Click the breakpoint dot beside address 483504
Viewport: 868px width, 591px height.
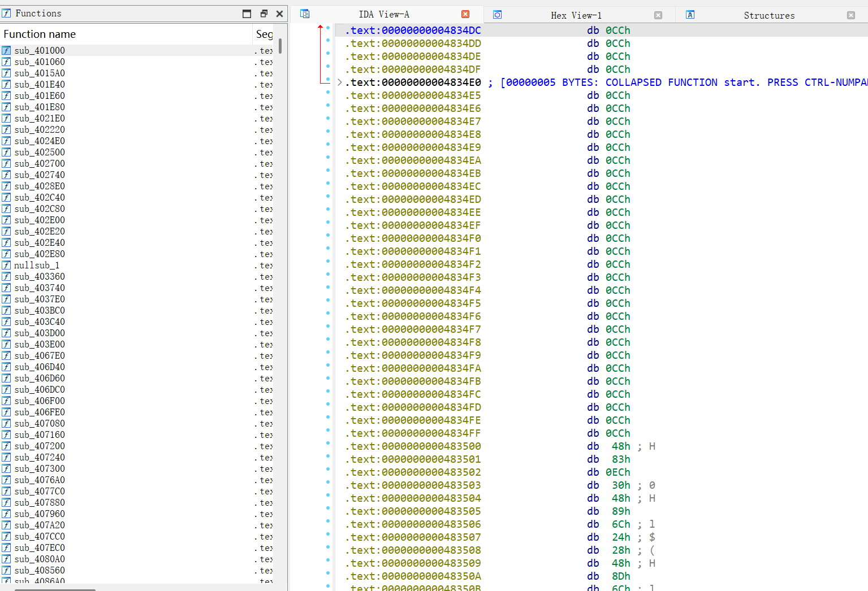click(328, 496)
